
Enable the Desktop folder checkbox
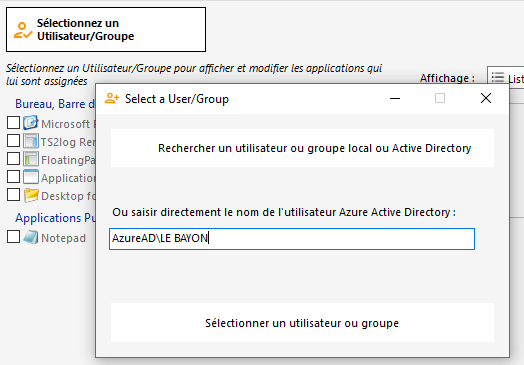13,195
